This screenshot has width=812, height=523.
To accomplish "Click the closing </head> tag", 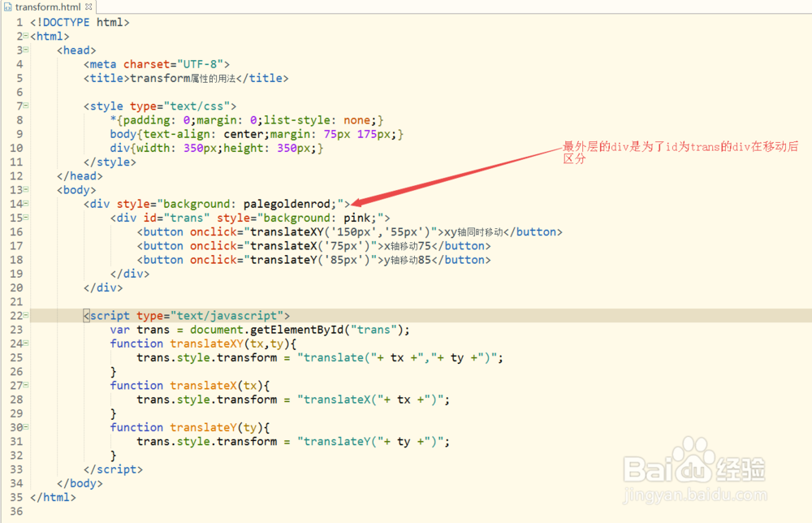I will tap(80, 176).
